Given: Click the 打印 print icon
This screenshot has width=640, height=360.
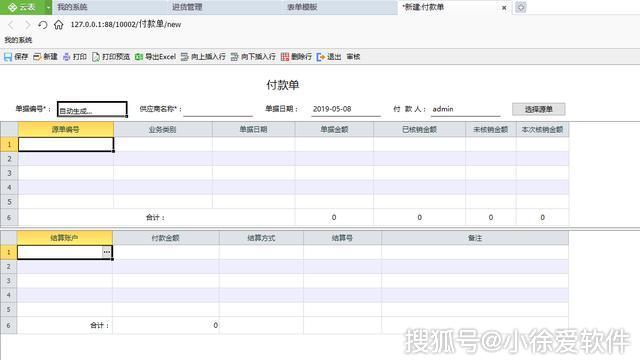Looking at the screenshot, I should (x=67, y=57).
